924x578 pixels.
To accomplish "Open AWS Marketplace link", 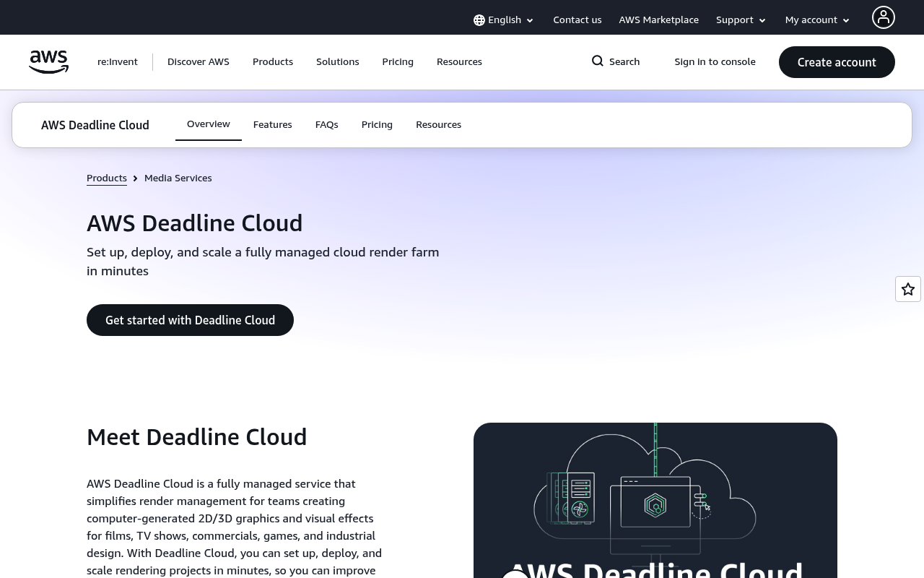I will pyautogui.click(x=659, y=20).
